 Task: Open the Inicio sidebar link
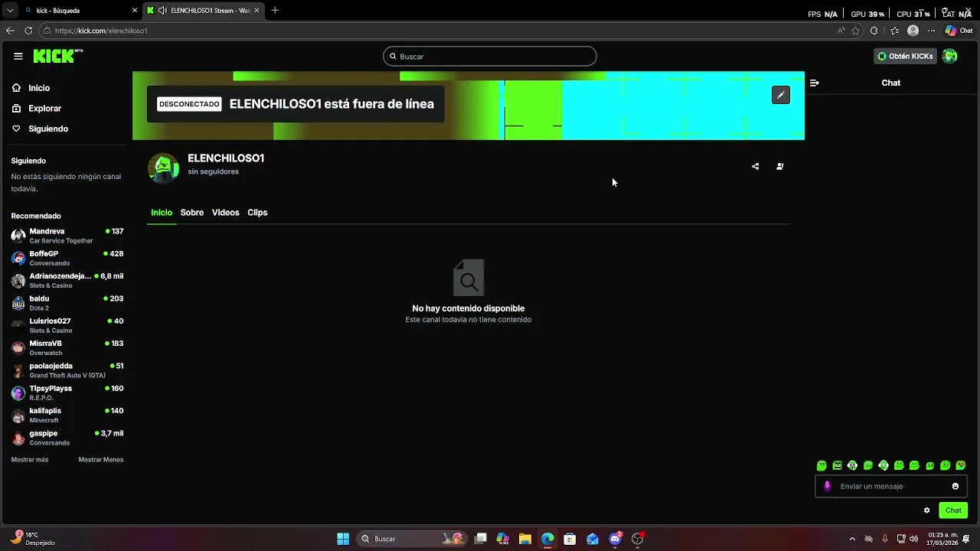(31, 88)
